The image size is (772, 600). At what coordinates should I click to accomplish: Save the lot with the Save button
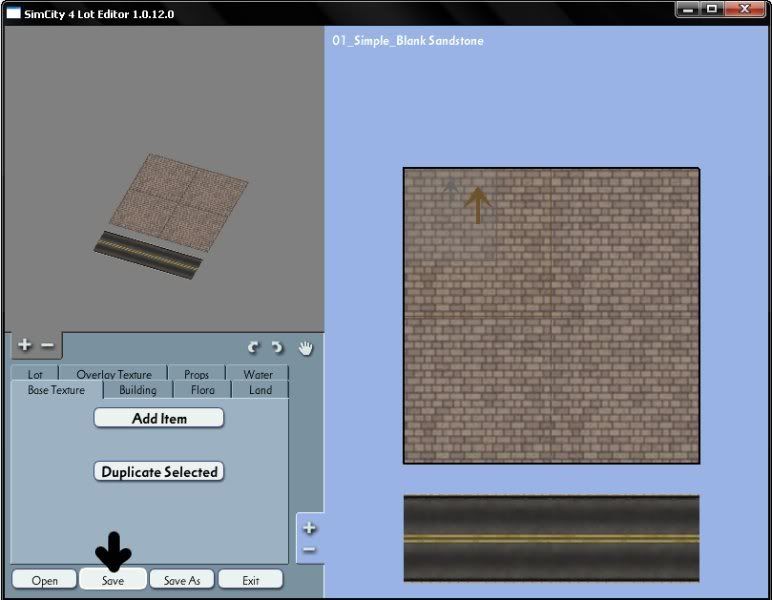coord(113,580)
